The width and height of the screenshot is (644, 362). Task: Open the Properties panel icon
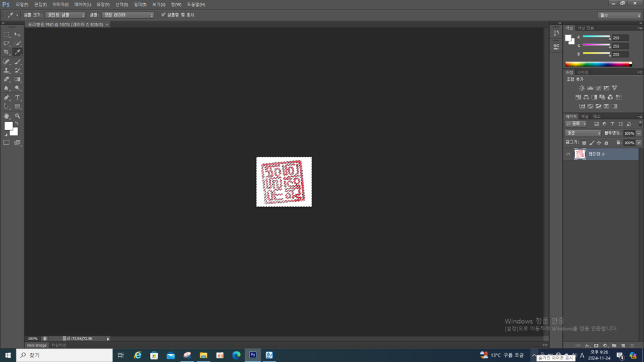[x=556, y=46]
